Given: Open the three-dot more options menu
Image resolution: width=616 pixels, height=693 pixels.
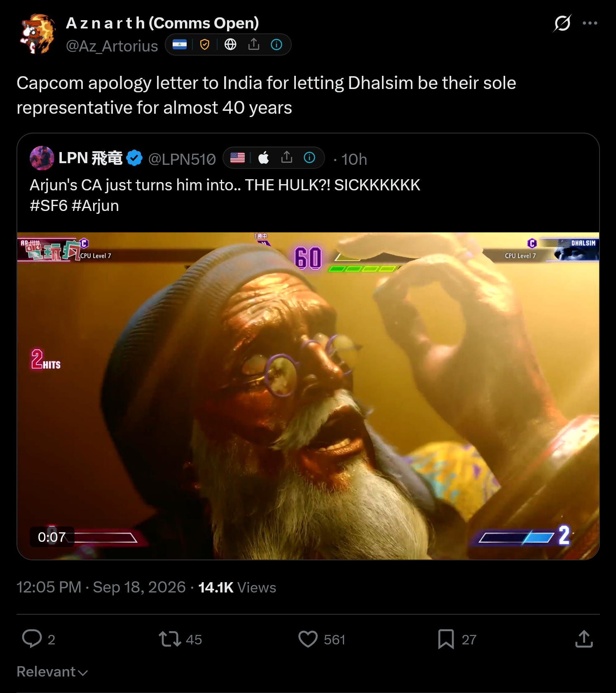Looking at the screenshot, I should click(590, 23).
